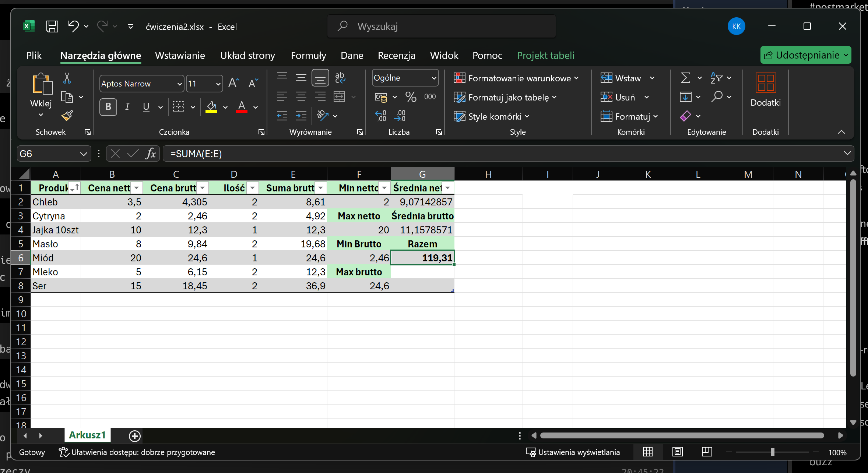
Task: Click the Save floppy disk icon
Action: coord(52,27)
